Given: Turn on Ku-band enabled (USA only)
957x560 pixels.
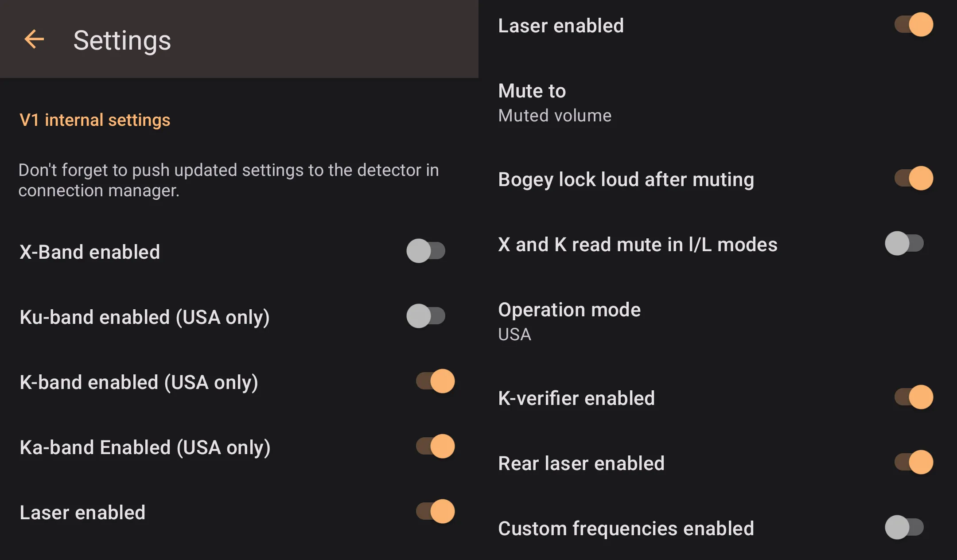Looking at the screenshot, I should (426, 316).
